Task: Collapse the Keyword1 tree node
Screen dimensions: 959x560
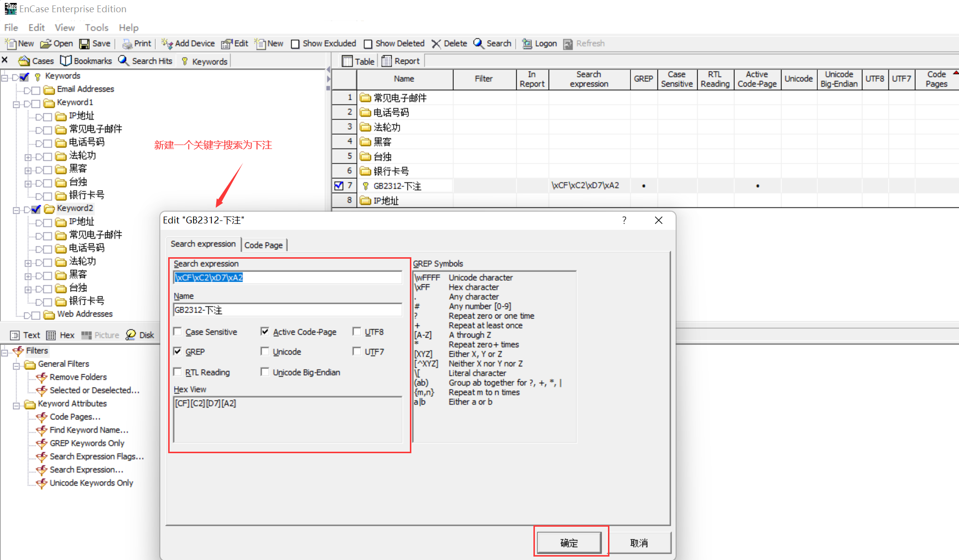Action: tap(16, 104)
